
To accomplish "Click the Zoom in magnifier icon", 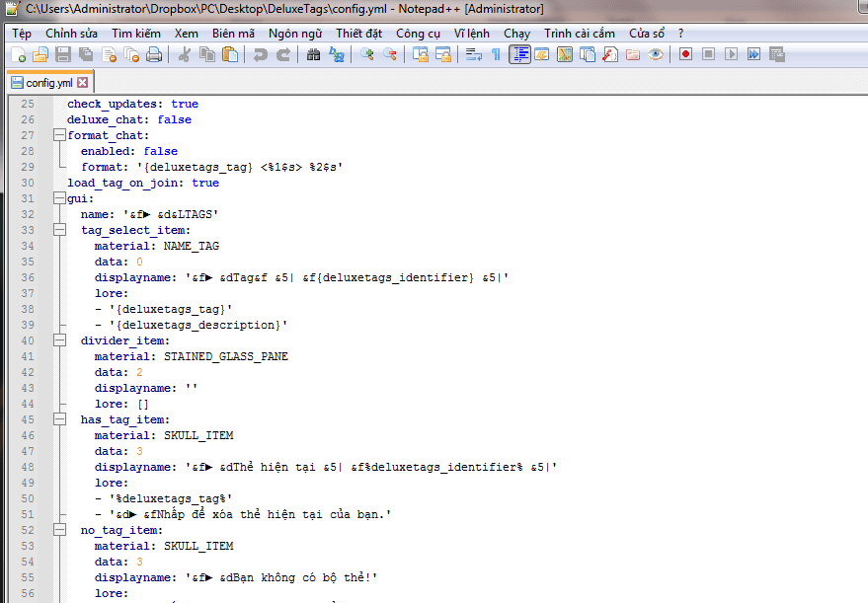I will pos(367,55).
